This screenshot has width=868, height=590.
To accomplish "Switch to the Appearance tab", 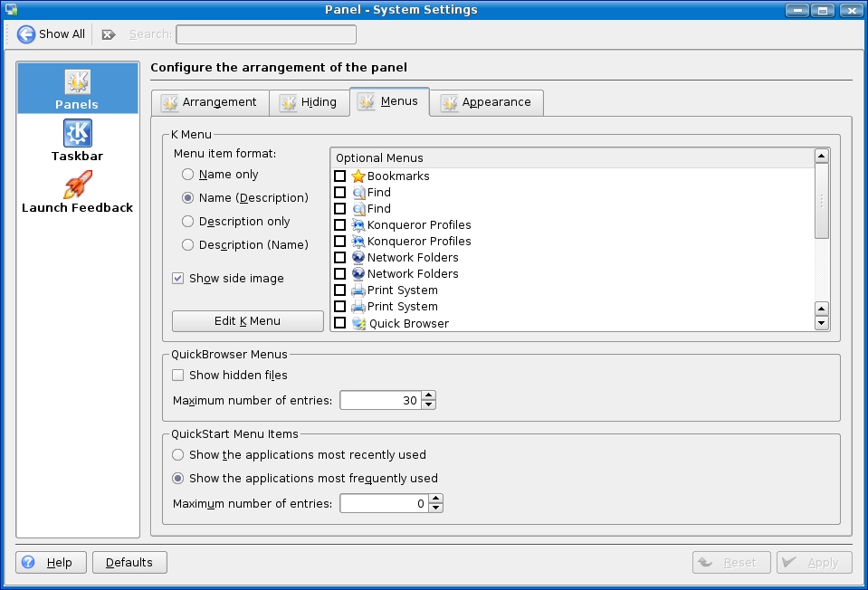I will tap(486, 103).
